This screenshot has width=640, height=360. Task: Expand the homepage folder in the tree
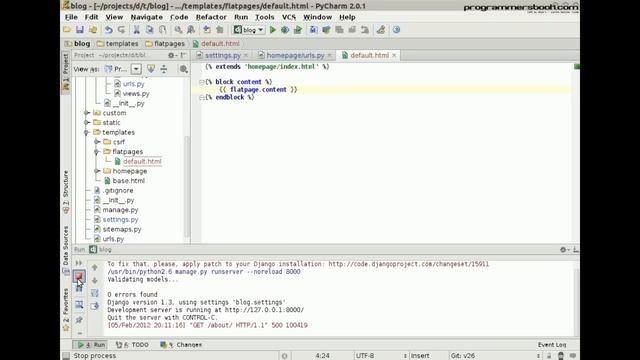click(x=97, y=171)
